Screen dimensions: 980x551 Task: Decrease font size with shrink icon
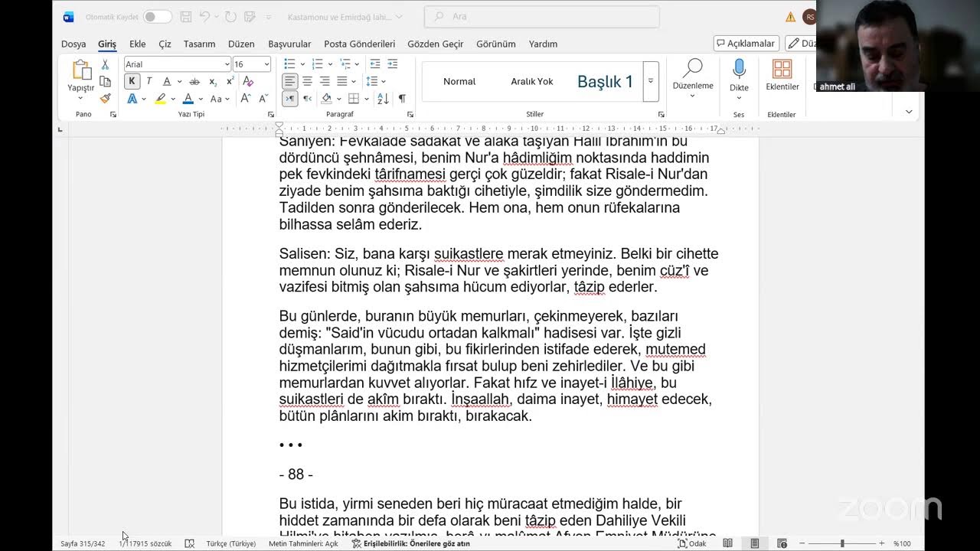[x=263, y=99]
